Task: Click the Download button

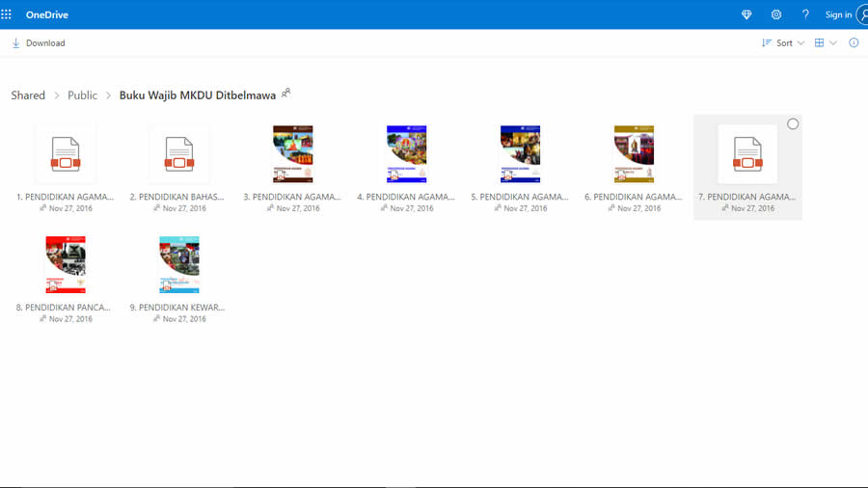Action: tap(39, 43)
